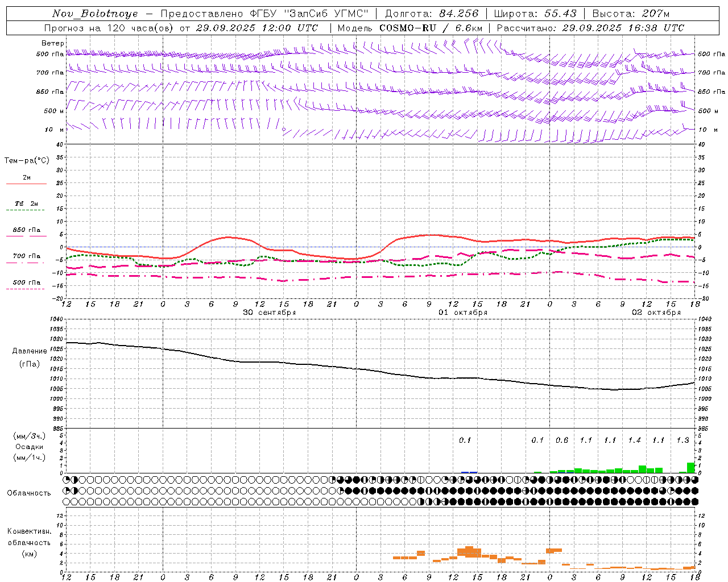
Task: Click the Давление panel label
Action: pyautogui.click(x=30, y=351)
